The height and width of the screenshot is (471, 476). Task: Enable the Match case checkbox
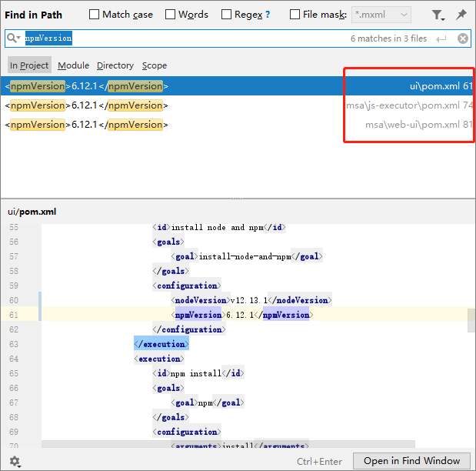point(95,15)
